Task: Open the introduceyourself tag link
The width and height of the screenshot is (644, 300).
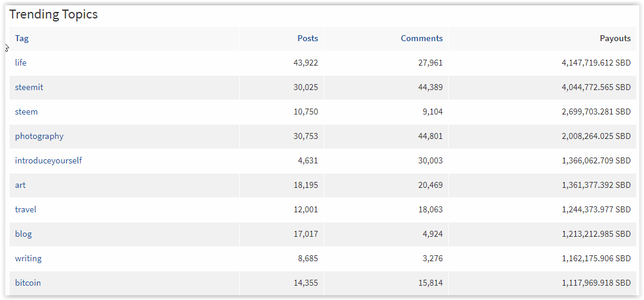Action: [48, 160]
